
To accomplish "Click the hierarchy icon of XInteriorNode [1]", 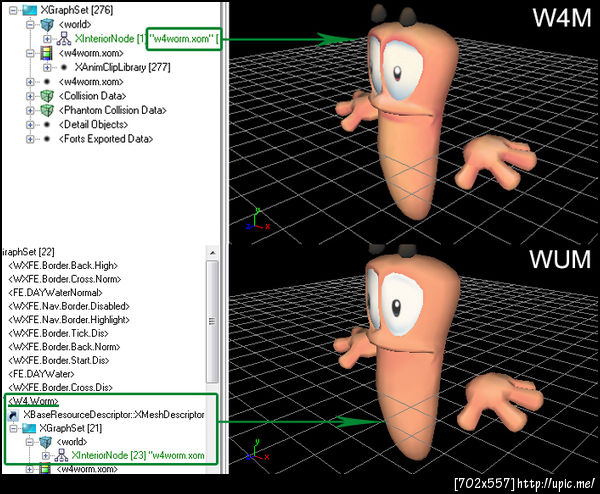I will (x=64, y=39).
